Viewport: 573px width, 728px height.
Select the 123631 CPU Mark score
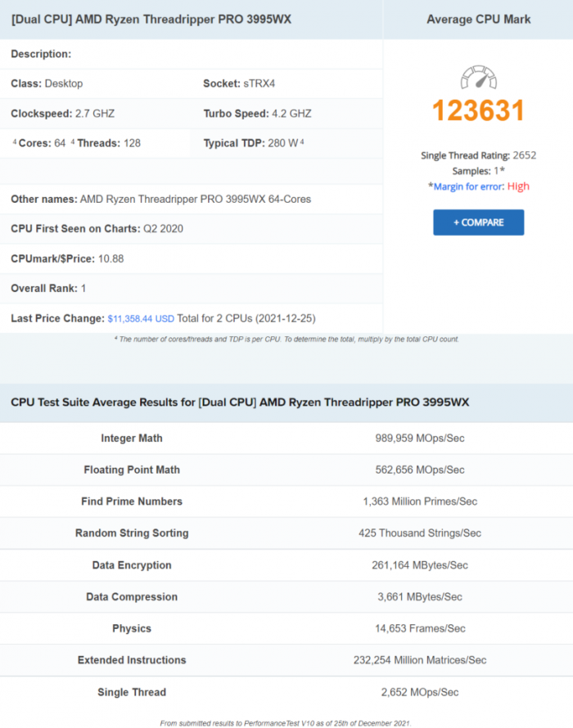pos(478,110)
